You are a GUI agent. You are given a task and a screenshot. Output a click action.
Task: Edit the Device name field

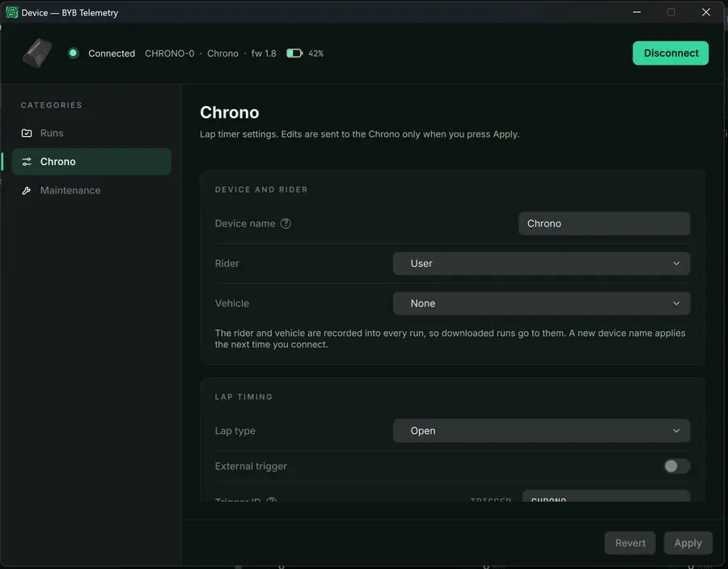pos(604,223)
